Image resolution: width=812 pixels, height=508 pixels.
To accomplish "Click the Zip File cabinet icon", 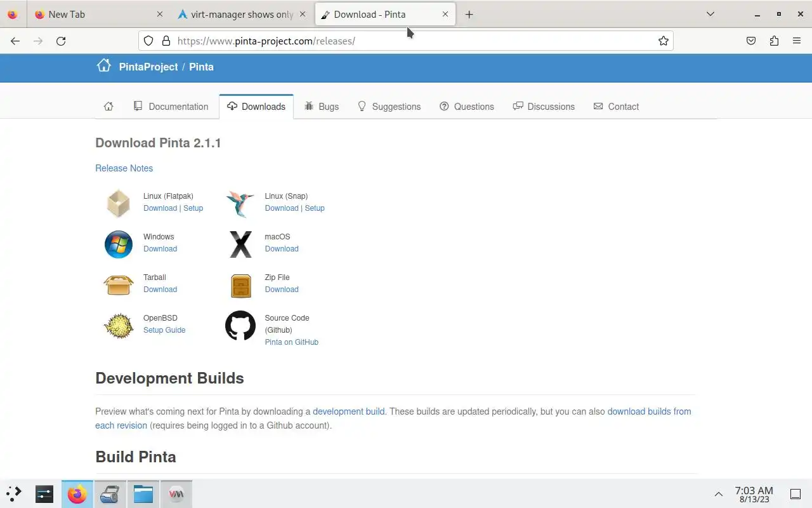I will point(240,286).
